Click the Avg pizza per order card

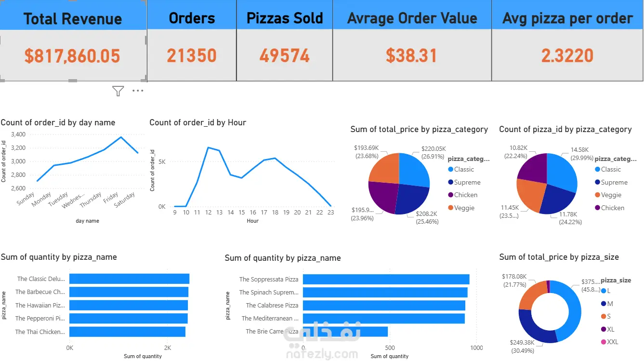[567, 40]
